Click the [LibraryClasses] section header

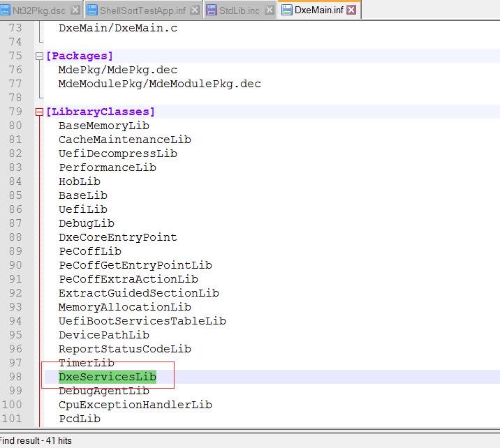101,112
